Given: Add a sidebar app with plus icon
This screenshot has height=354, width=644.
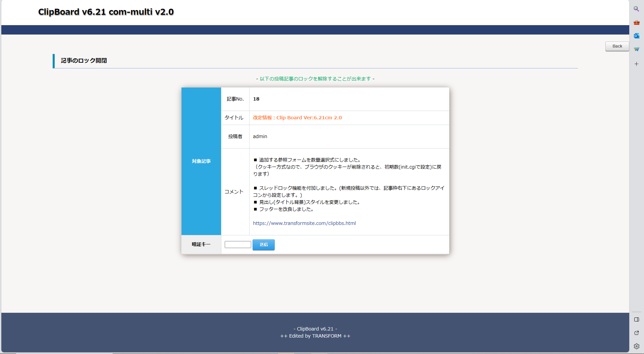Looking at the screenshot, I should [636, 64].
